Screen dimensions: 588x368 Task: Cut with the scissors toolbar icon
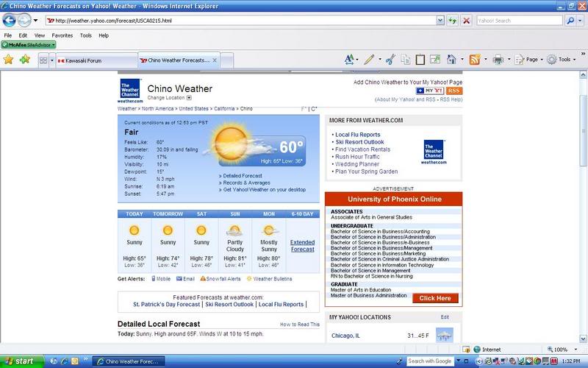pos(390,60)
